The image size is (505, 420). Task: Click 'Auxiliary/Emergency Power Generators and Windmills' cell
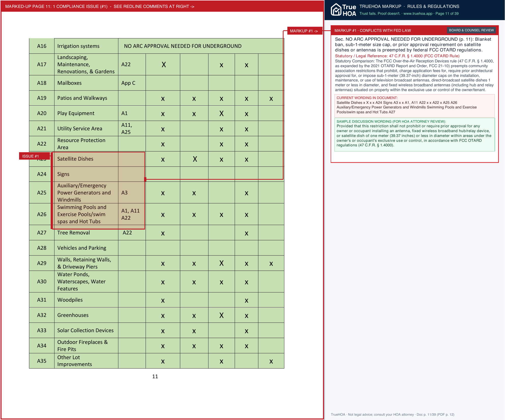86,193
